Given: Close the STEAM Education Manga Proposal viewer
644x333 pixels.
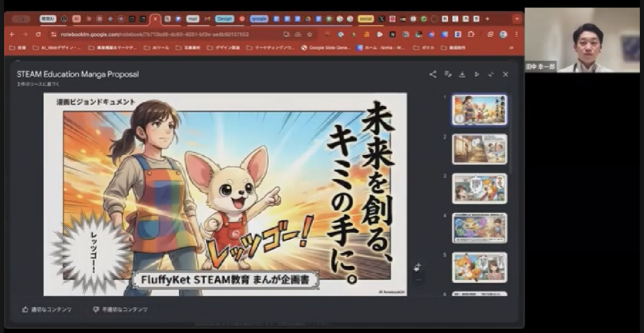Looking at the screenshot, I should [x=506, y=74].
